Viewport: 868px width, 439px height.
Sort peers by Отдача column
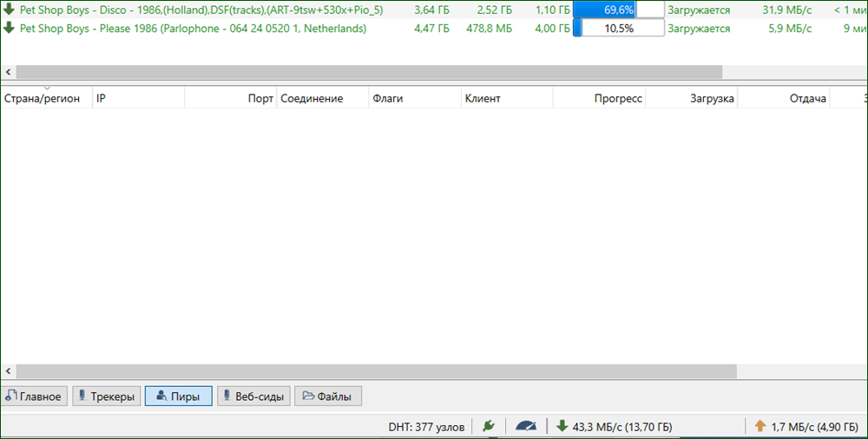[784, 99]
